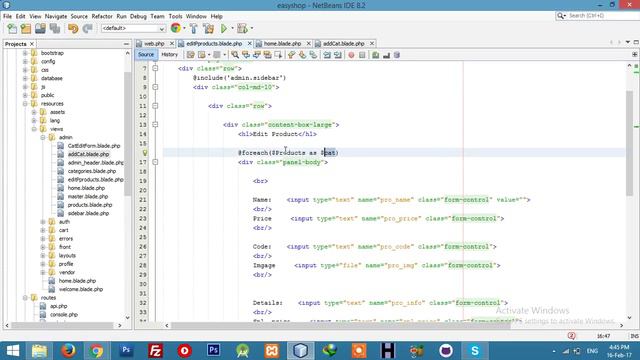Collapse the resources folder

coord(25,104)
